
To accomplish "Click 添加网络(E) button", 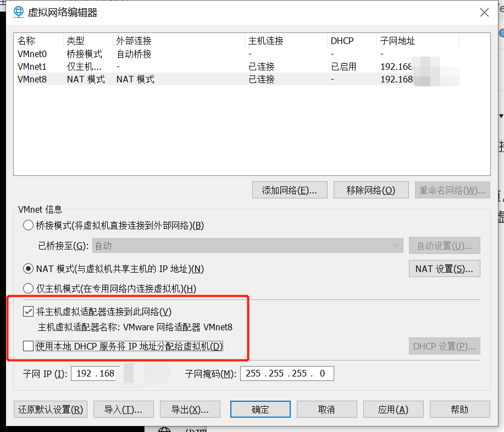I will [x=290, y=190].
